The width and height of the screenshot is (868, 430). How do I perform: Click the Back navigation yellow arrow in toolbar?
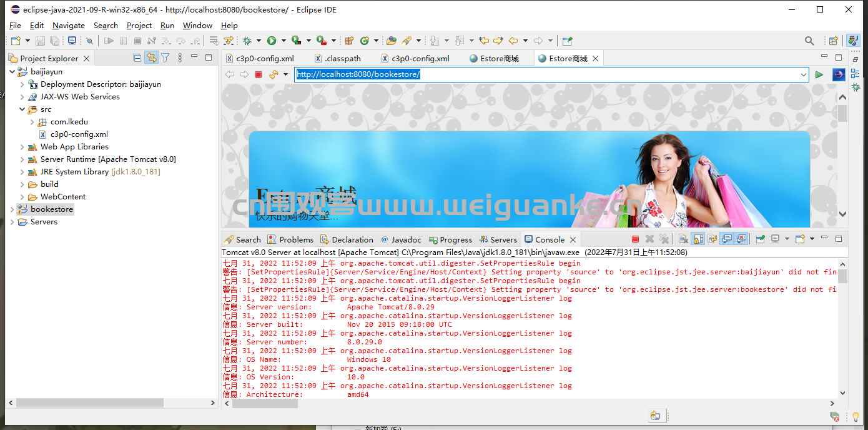(x=513, y=41)
